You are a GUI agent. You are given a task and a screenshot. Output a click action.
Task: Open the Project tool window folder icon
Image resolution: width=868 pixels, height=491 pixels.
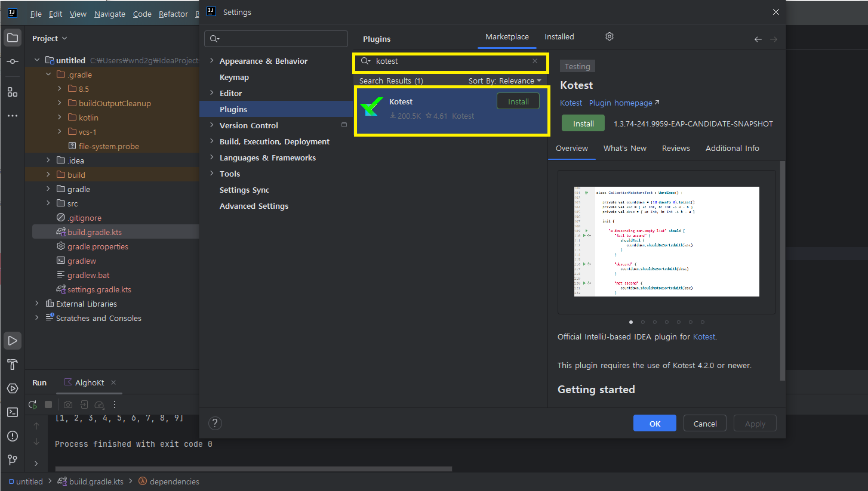[13, 38]
